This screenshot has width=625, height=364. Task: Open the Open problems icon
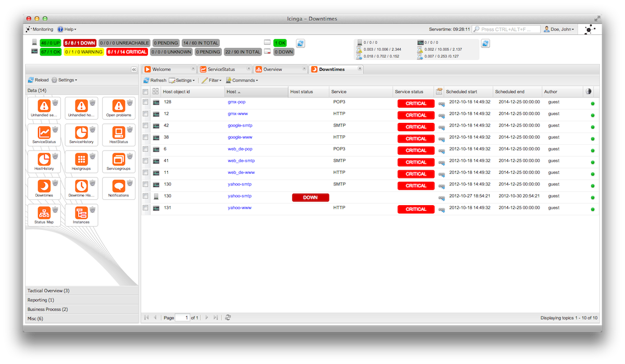(x=118, y=106)
